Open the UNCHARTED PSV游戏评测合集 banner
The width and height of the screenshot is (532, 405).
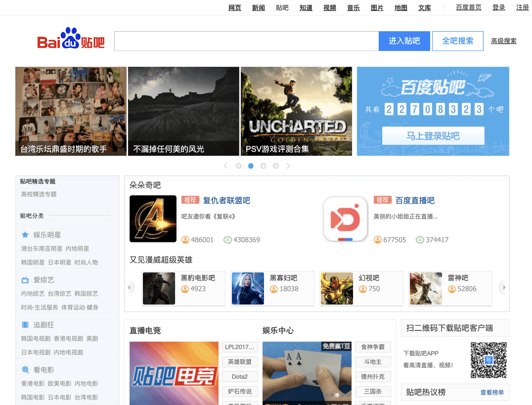296,111
